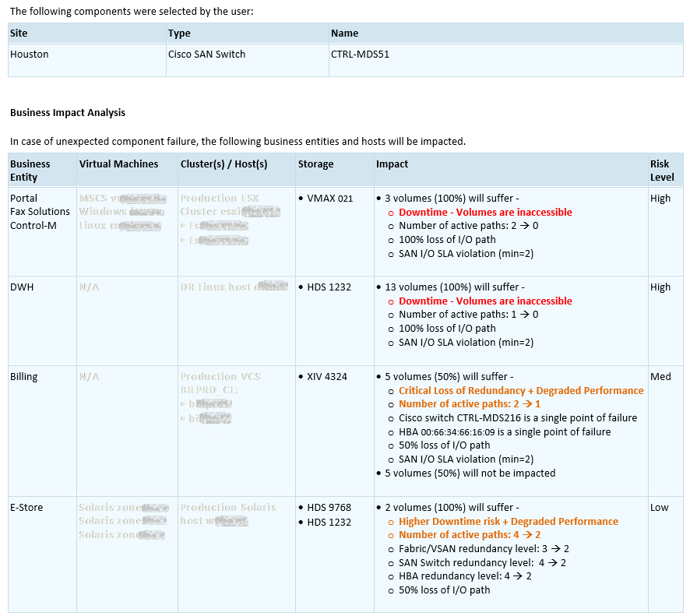The height and width of the screenshot is (616, 690).
Task: Click 'SAN Switch redundancy level: 4 → 2'
Action: point(482,563)
